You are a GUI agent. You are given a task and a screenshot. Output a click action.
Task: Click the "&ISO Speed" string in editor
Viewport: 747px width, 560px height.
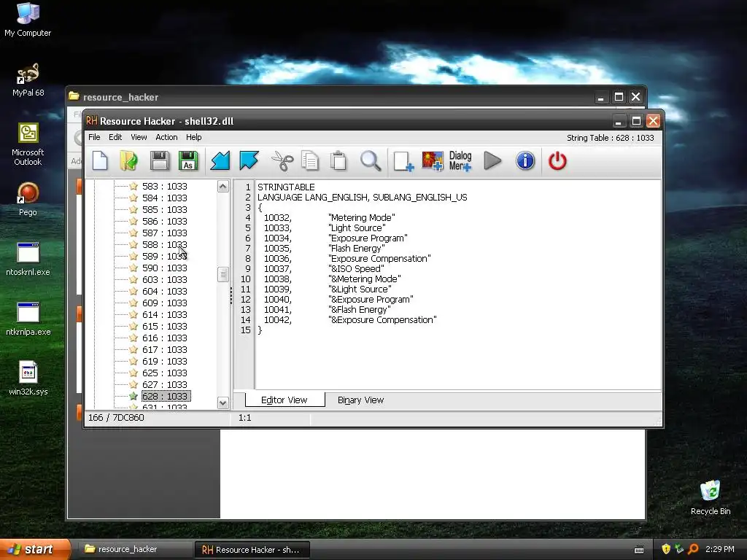tap(356, 269)
